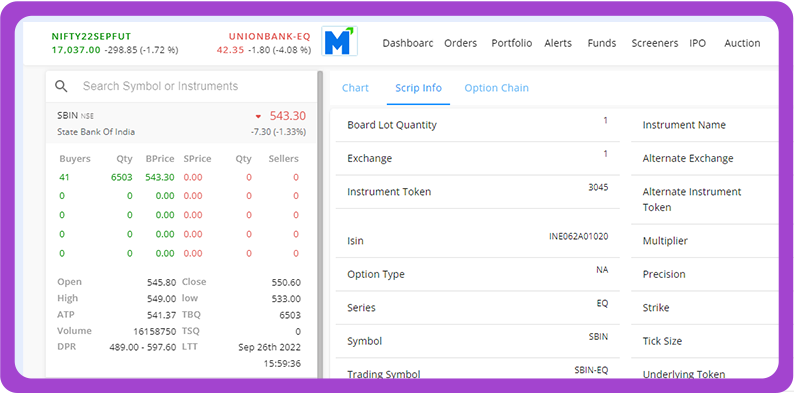The width and height of the screenshot is (794, 393).
Task: Click the Buyers column header
Action: click(75, 159)
